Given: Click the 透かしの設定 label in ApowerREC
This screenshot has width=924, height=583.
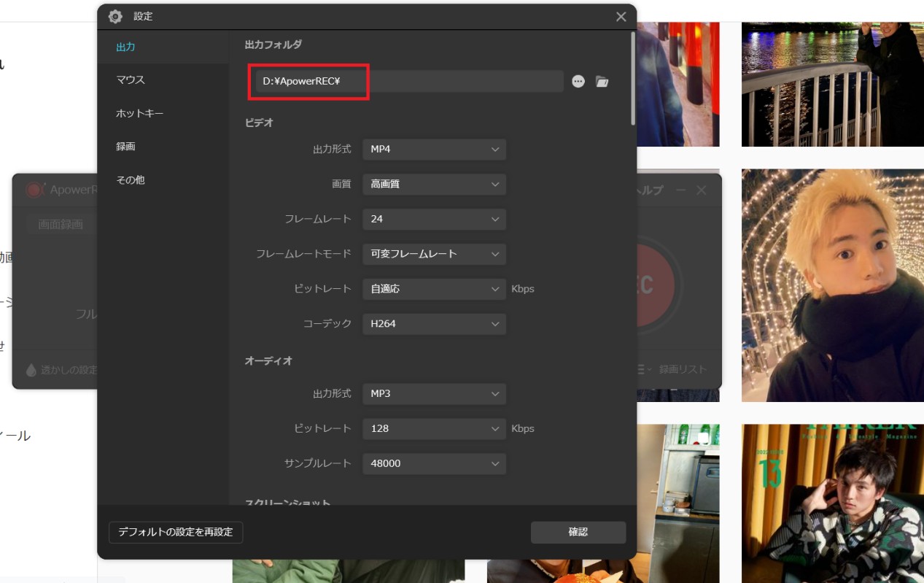Looking at the screenshot, I should [x=69, y=370].
